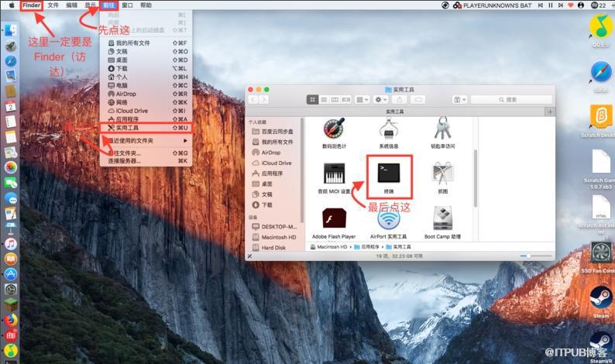Choose 电脑 in the Go menu
This screenshot has height=364, width=615.
pyautogui.click(x=146, y=85)
